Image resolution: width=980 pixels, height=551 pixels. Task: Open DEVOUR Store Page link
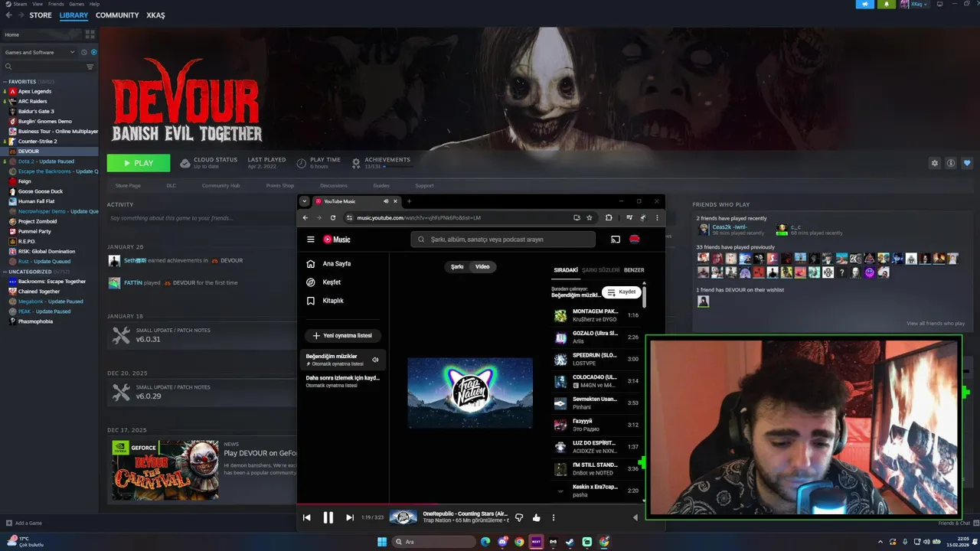point(128,185)
